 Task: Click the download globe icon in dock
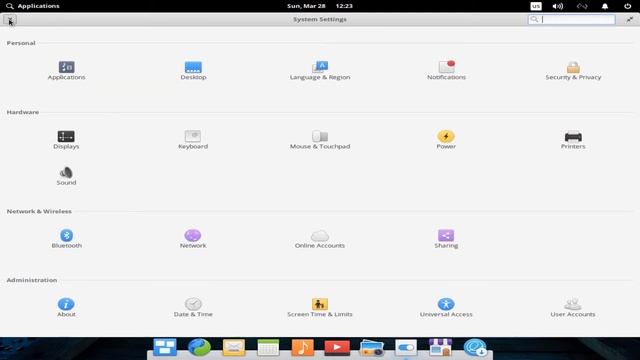click(x=475, y=347)
